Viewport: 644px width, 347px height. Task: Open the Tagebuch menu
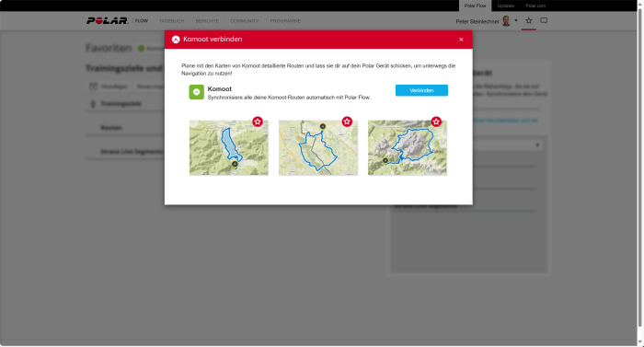tap(172, 21)
